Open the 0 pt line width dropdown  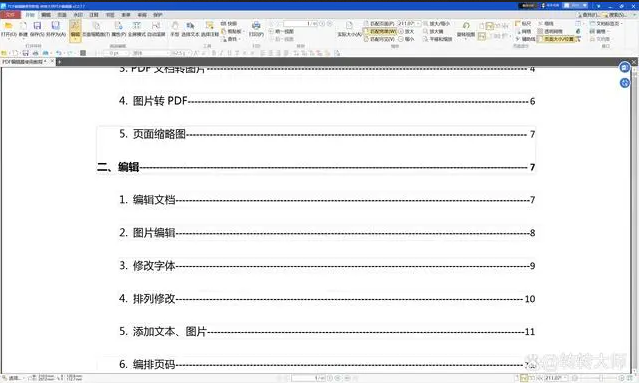(127, 53)
